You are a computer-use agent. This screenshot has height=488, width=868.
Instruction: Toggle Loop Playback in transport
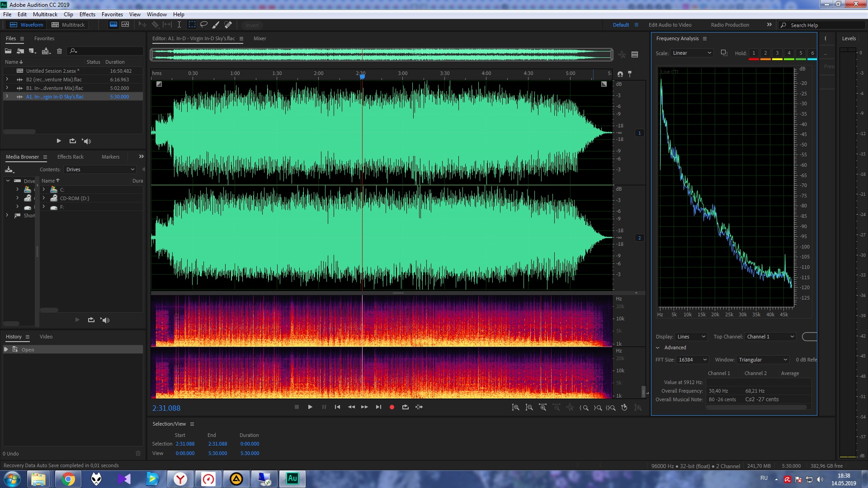[406, 407]
